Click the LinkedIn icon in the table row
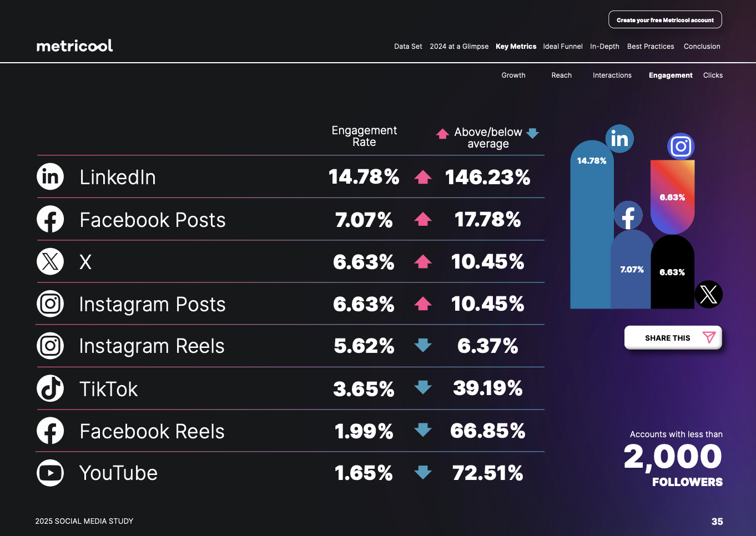The width and height of the screenshot is (756, 536). 51,177
